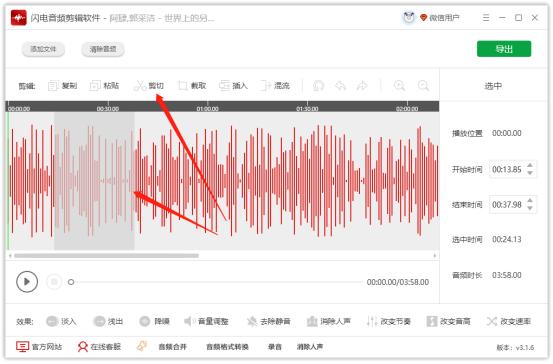The width and height of the screenshot is (553, 364).
Task: Apply the 淡出 (fade out) effect
Action: click(x=108, y=321)
